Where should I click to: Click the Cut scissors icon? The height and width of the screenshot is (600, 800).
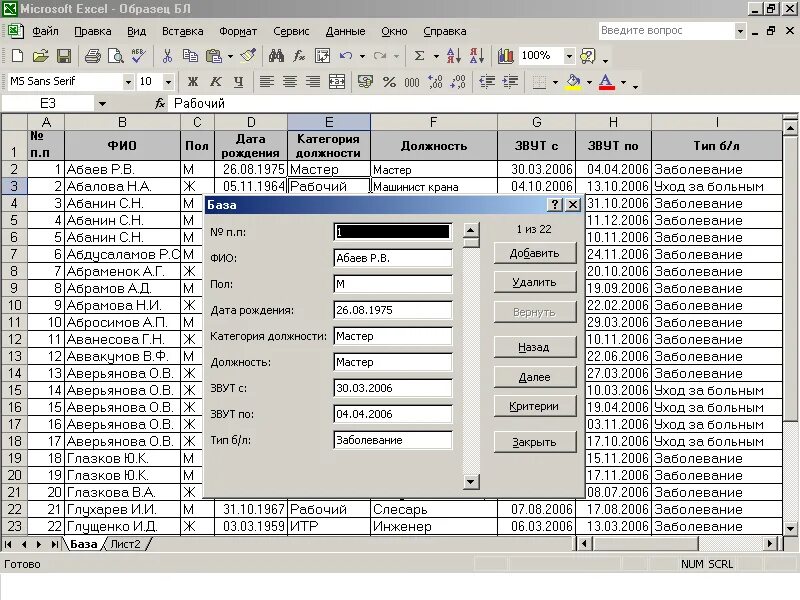[167, 56]
